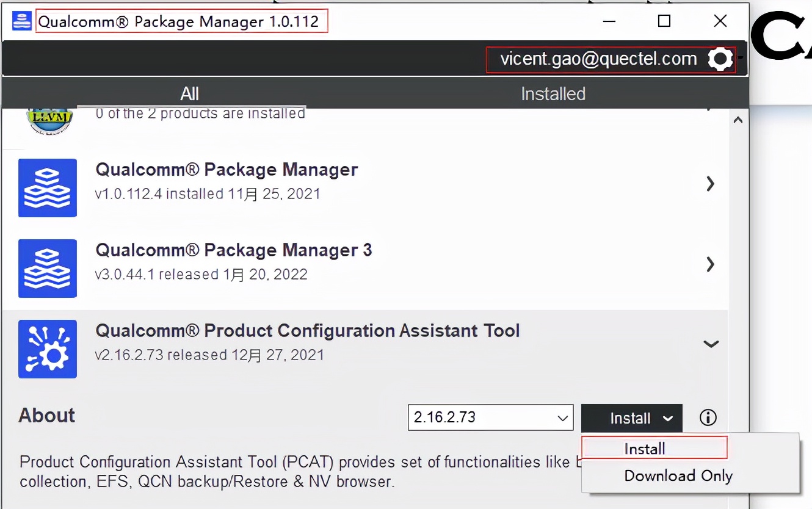Click the account dropdown arrow beside the gear

741,59
